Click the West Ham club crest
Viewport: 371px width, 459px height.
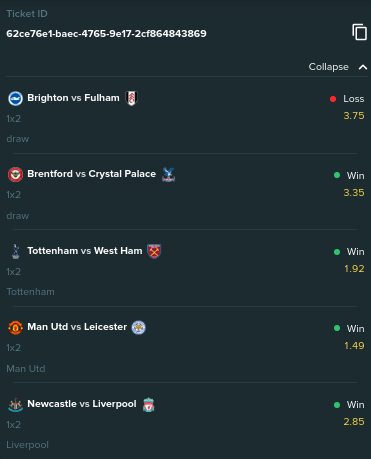(154, 251)
